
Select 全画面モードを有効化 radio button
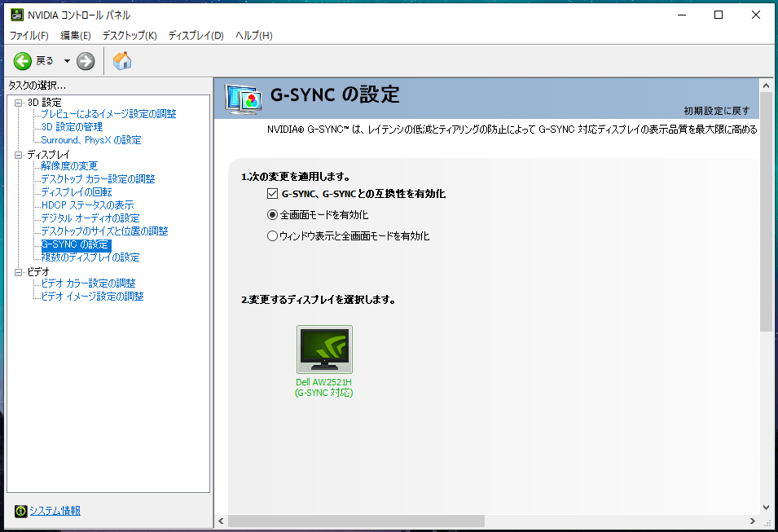[x=272, y=215]
